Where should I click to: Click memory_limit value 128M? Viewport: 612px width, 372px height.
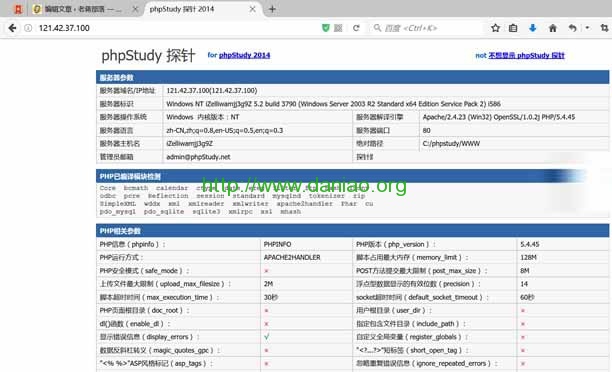pos(528,258)
